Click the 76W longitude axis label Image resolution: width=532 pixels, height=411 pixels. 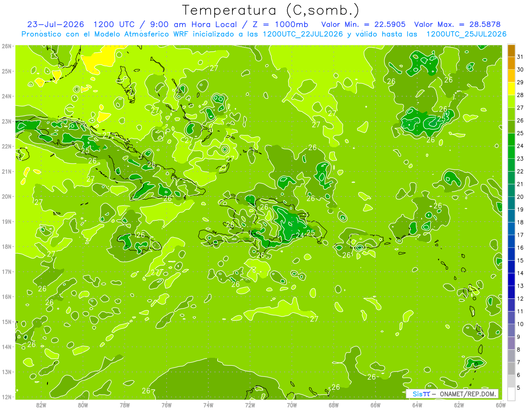[x=166, y=405]
